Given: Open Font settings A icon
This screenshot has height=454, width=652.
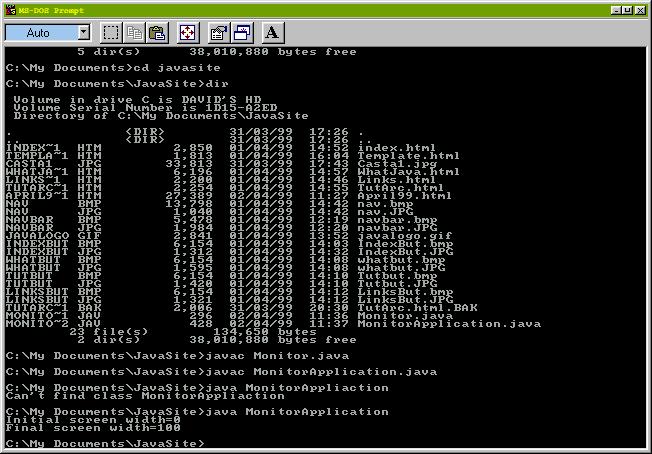Looking at the screenshot, I should point(273,32).
